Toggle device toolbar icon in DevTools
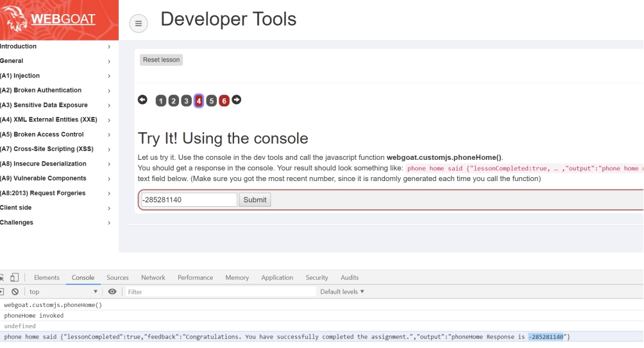 tap(14, 277)
